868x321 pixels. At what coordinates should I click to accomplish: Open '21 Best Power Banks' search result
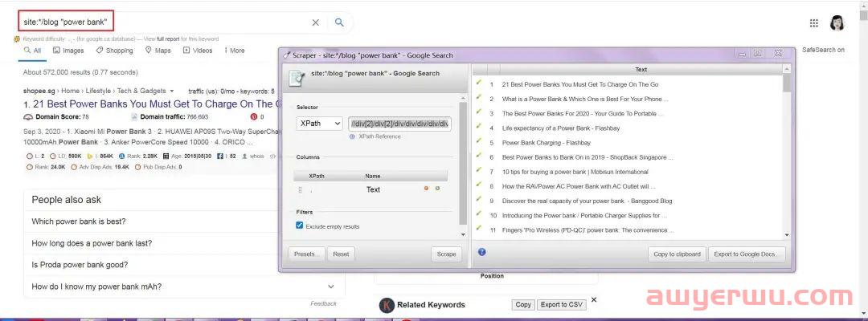(153, 104)
